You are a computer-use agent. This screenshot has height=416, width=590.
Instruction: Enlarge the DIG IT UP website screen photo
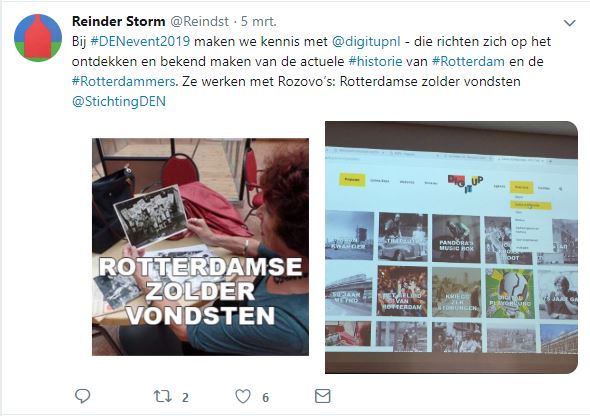451,247
